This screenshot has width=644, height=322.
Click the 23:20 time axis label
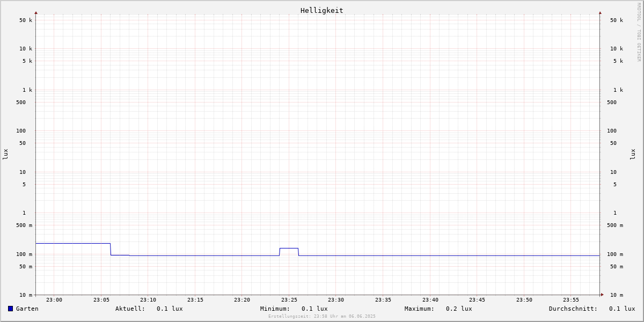coord(242,300)
